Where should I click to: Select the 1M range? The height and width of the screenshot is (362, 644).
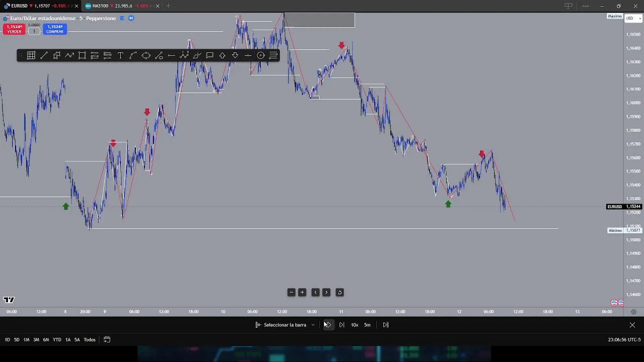coord(26,340)
